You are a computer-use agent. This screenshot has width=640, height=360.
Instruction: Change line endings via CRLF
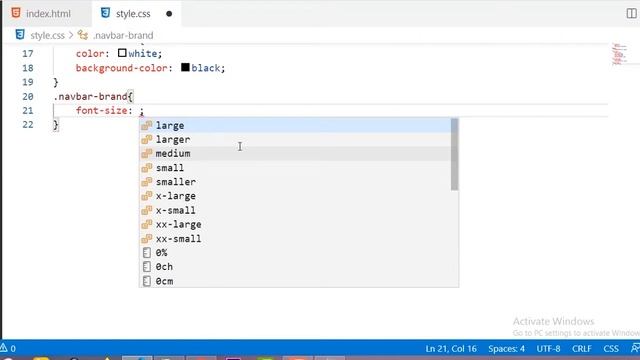[x=582, y=349]
